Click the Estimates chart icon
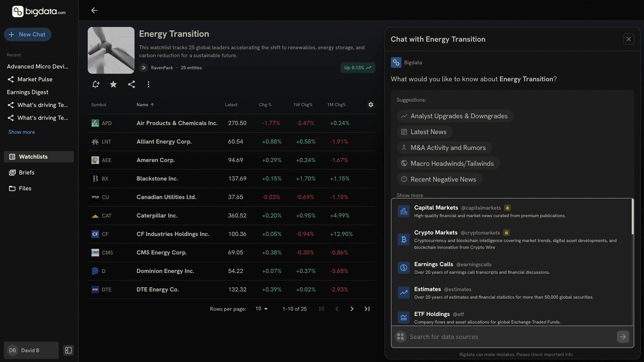Viewport: 644px width, 362px height. coord(404,293)
